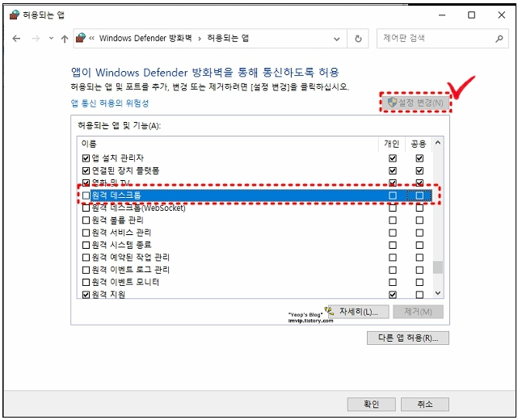Select the 원격 볼륨 관리 row text
The height and width of the screenshot is (420, 518).
coord(117,220)
